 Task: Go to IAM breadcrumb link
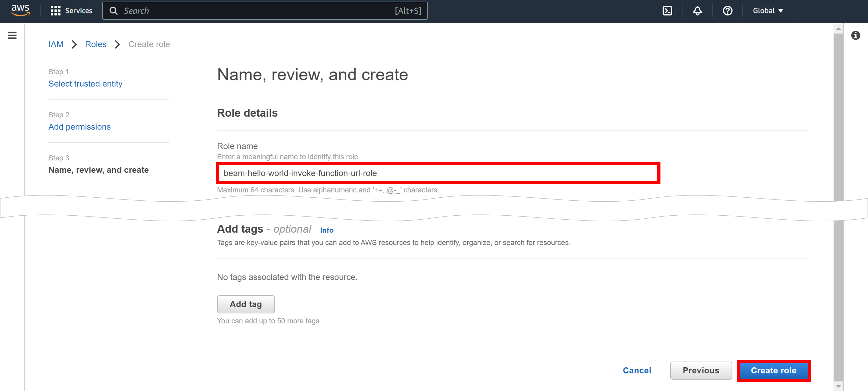pyautogui.click(x=56, y=44)
